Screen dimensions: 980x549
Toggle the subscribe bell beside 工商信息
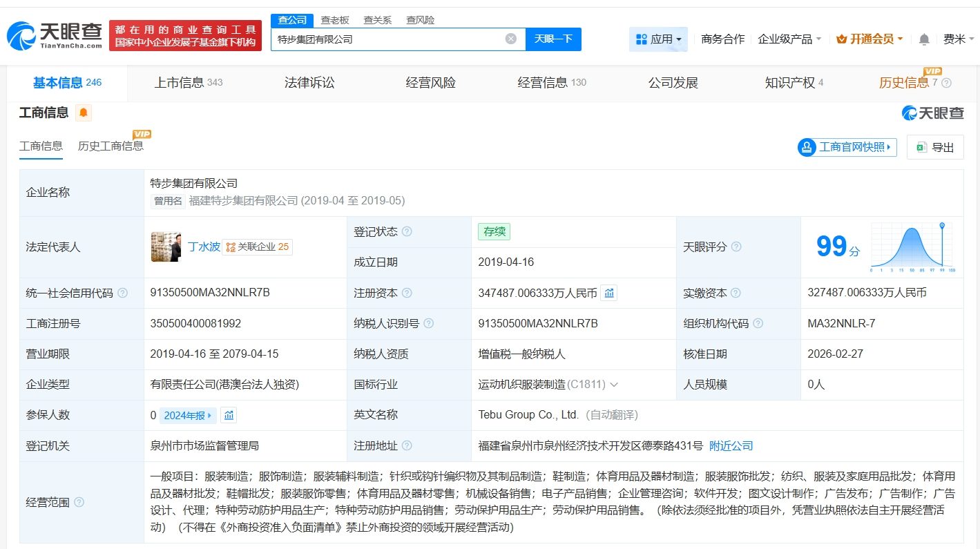tap(83, 112)
